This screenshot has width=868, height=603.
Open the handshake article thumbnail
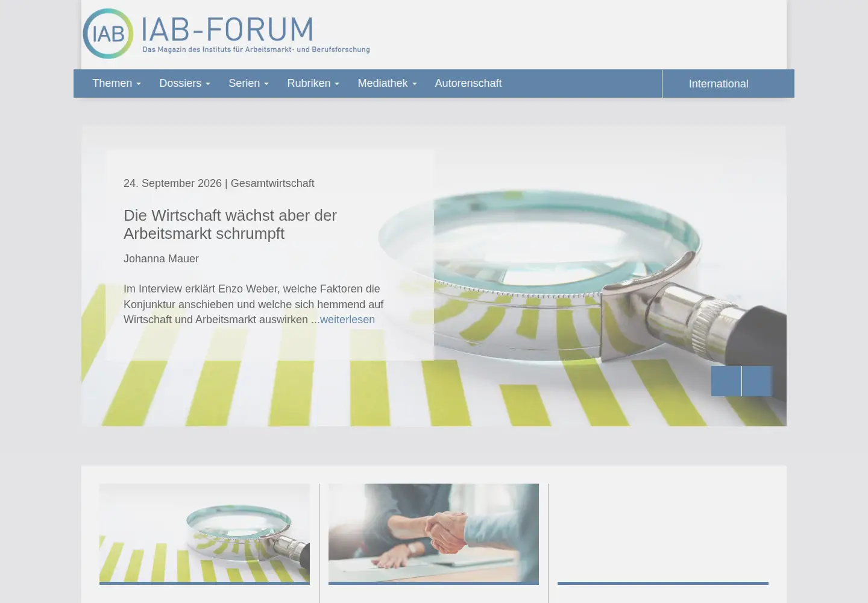click(433, 533)
